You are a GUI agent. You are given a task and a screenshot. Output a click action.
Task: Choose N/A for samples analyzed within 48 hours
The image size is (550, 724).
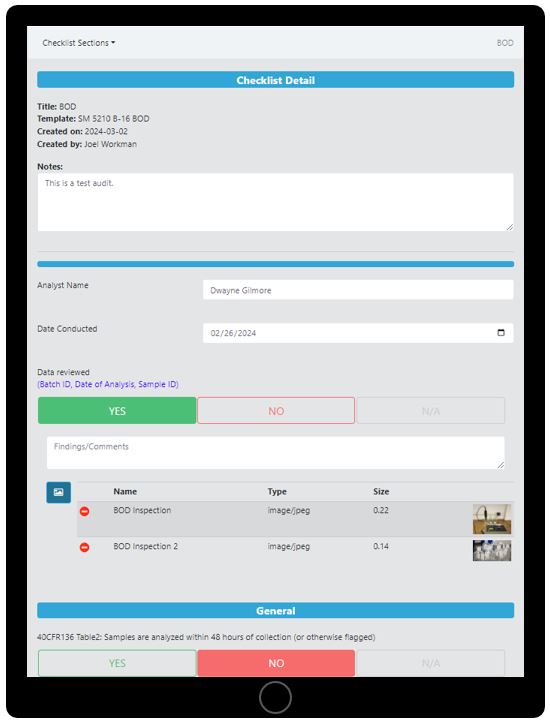pos(430,663)
